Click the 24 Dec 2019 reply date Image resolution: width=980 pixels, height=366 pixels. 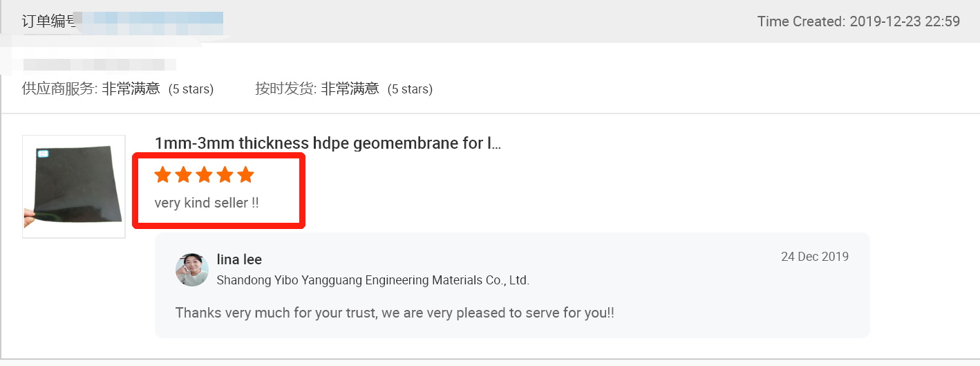(x=815, y=257)
